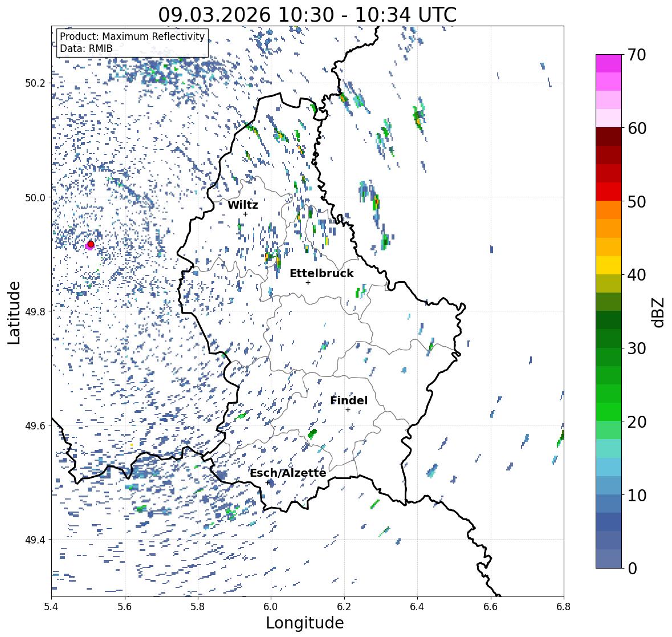Click the 50.0 latitude tick label
This screenshot has width=672, height=637.
35,198
